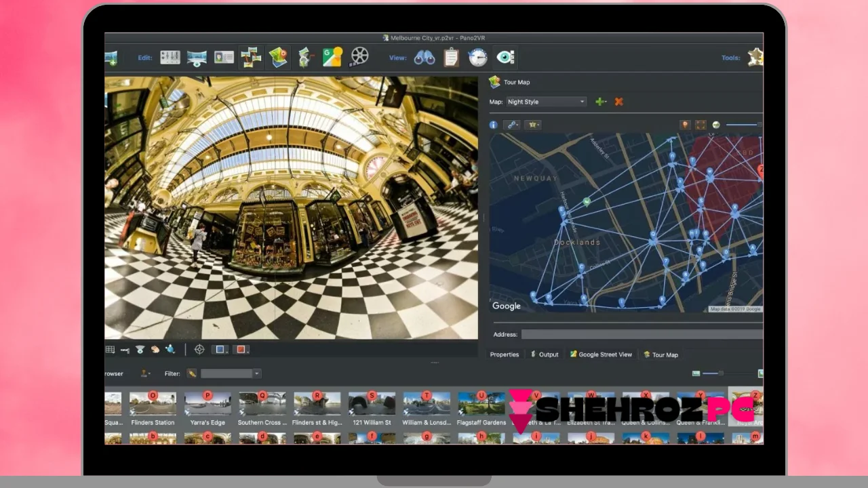The width and height of the screenshot is (868, 488).
Task: Open Viewing Parameters sliders icon in Edit toolbar
Action: [170, 58]
